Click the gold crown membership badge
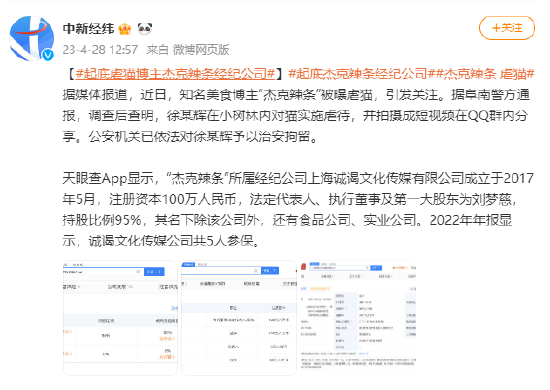 tap(125, 28)
